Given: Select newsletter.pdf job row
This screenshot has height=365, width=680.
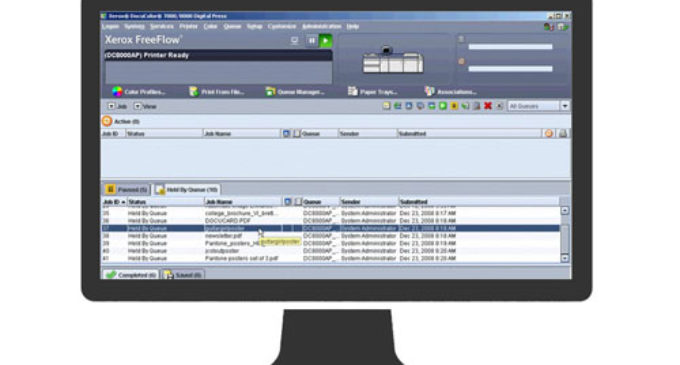Looking at the screenshot, I should coord(330,236).
